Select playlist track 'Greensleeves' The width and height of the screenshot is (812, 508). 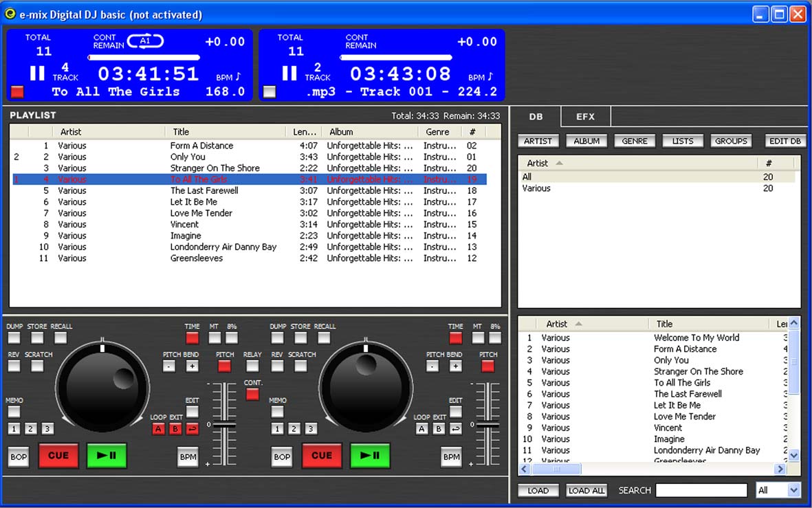(249, 258)
